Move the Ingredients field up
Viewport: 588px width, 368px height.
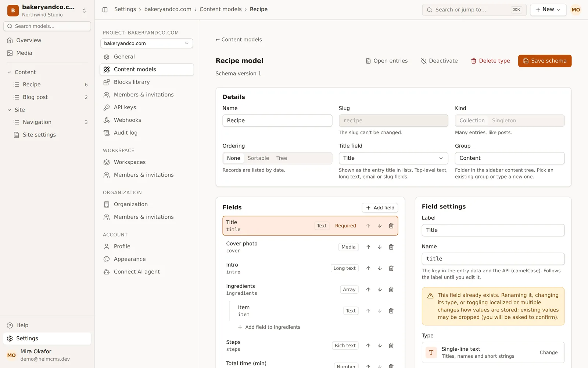point(368,290)
